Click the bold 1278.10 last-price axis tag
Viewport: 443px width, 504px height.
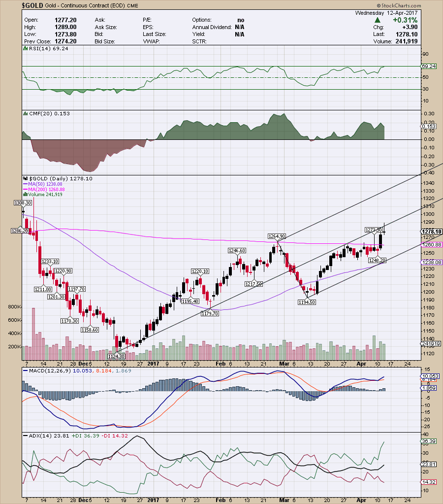click(x=431, y=232)
